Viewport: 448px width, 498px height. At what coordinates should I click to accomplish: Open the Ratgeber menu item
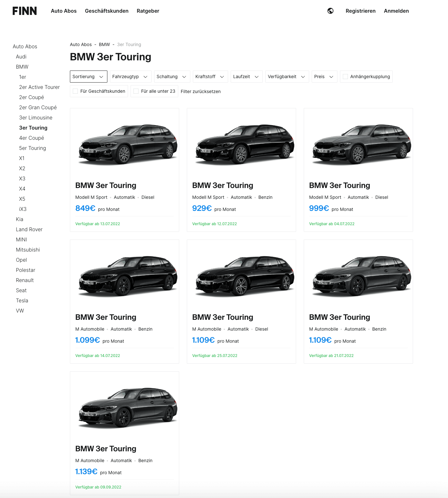tap(148, 11)
